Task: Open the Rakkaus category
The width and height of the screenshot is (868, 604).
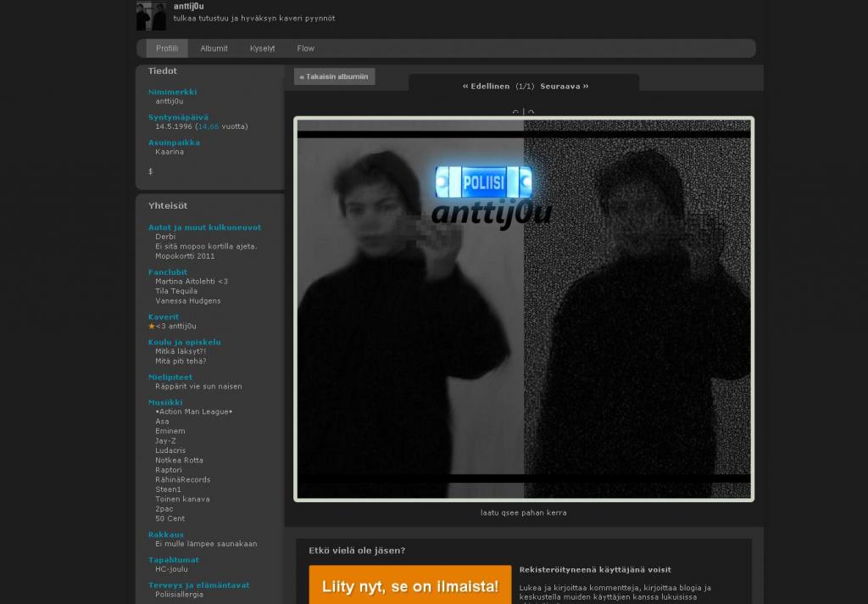Action: click(x=165, y=534)
